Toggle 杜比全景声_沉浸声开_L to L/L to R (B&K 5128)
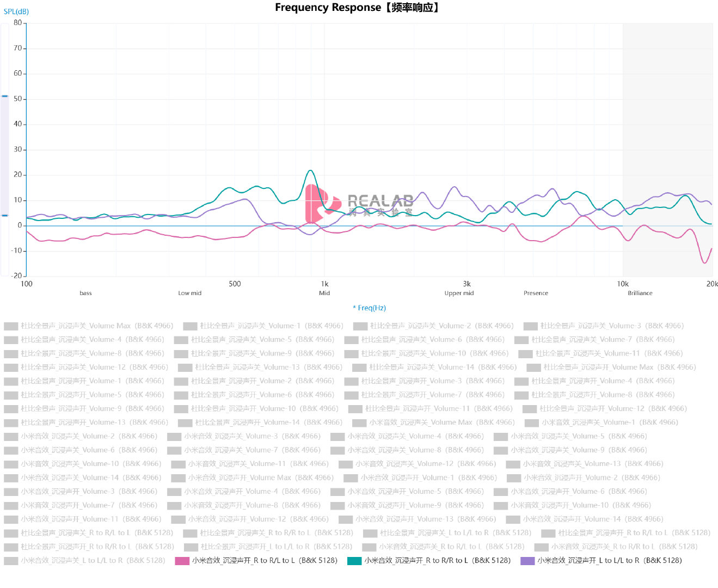The height and width of the screenshot is (588, 718). pyautogui.click(x=268, y=547)
